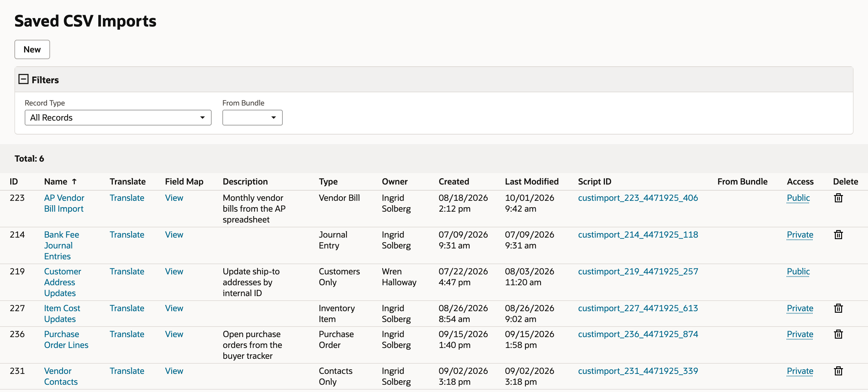Sort by the Owner column header
The height and width of the screenshot is (392, 868).
[394, 182]
